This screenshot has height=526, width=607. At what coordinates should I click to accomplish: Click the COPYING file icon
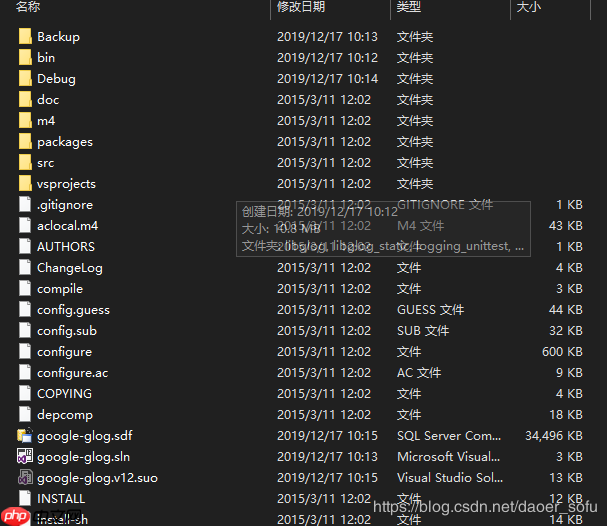point(25,393)
